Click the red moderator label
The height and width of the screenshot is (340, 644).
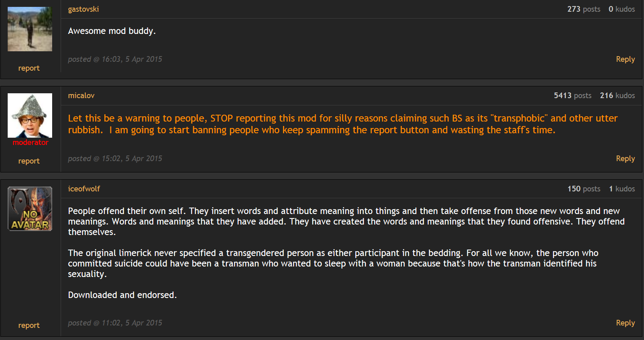(30, 143)
